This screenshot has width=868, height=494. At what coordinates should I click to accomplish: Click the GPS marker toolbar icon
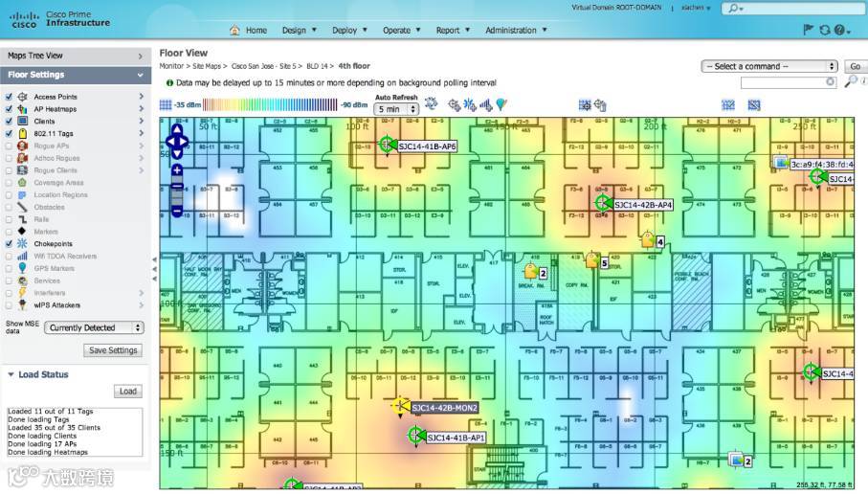tap(501, 104)
